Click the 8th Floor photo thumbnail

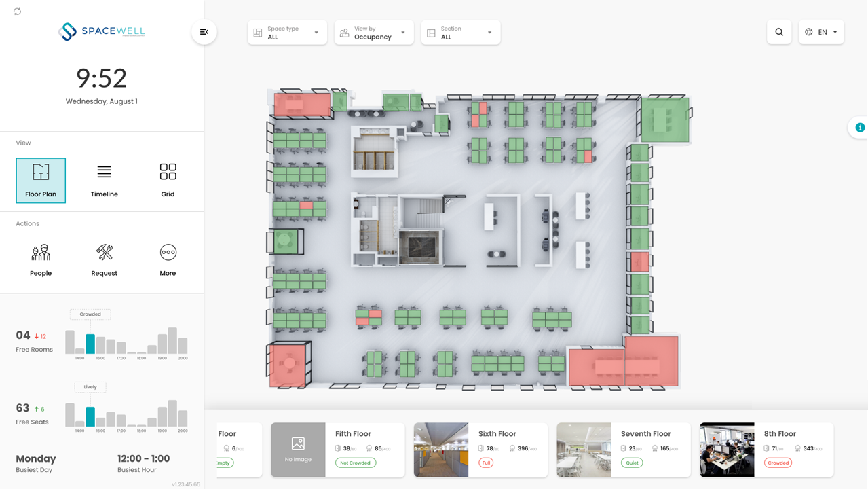[x=728, y=450]
